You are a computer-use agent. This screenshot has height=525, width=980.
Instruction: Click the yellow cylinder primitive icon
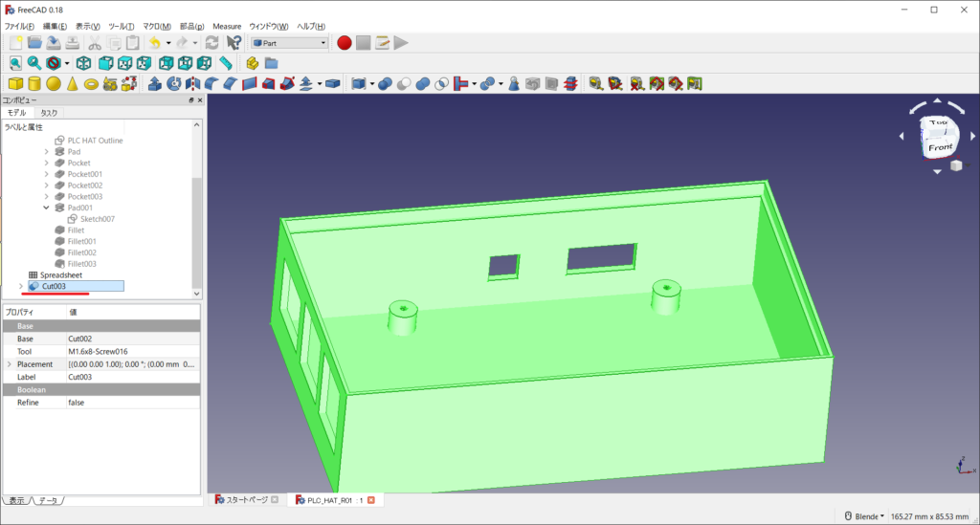34,84
